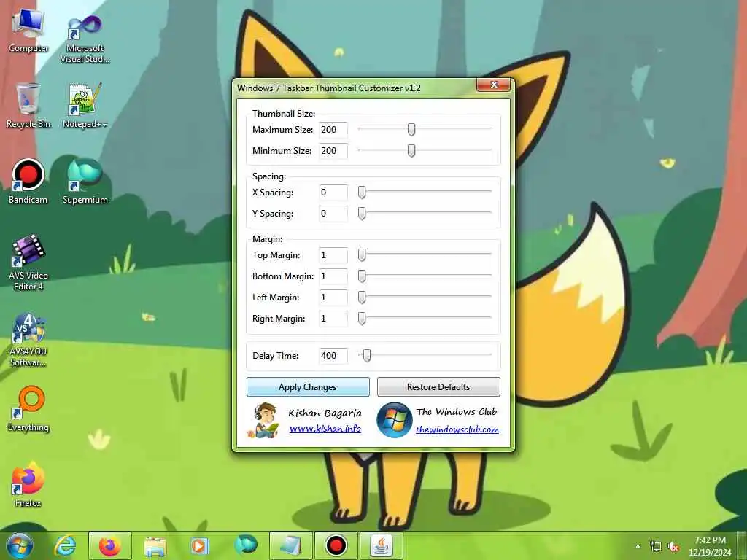Image resolution: width=747 pixels, height=560 pixels.
Task: Click Restore Defaults button
Action: (x=438, y=386)
